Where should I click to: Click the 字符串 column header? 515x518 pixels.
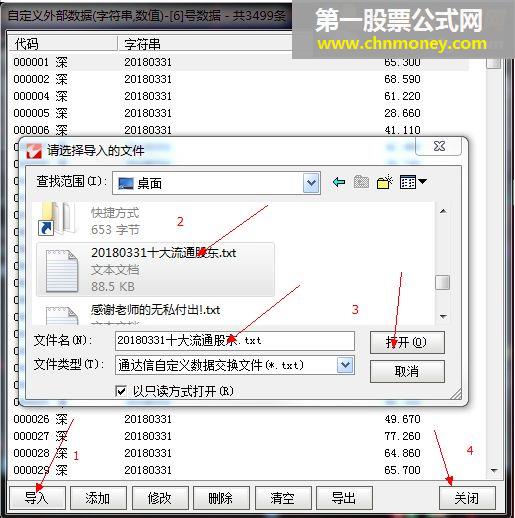coord(205,44)
